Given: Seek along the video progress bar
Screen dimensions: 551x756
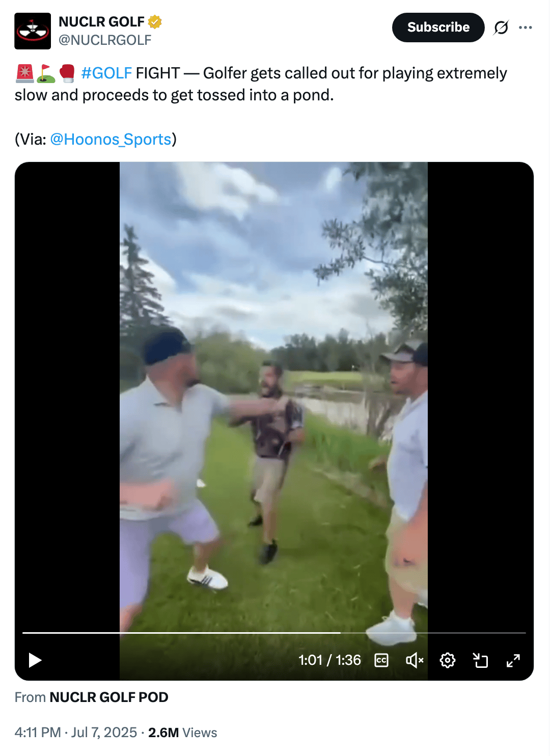Looking at the screenshot, I should (x=274, y=633).
